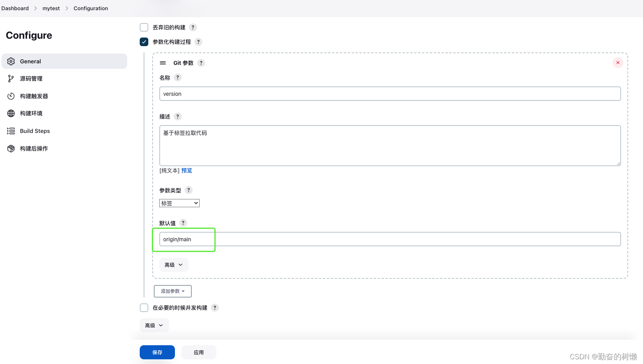The image size is (643, 364).
Task: Open Configuration breadcrumb link
Action: pyautogui.click(x=91, y=8)
